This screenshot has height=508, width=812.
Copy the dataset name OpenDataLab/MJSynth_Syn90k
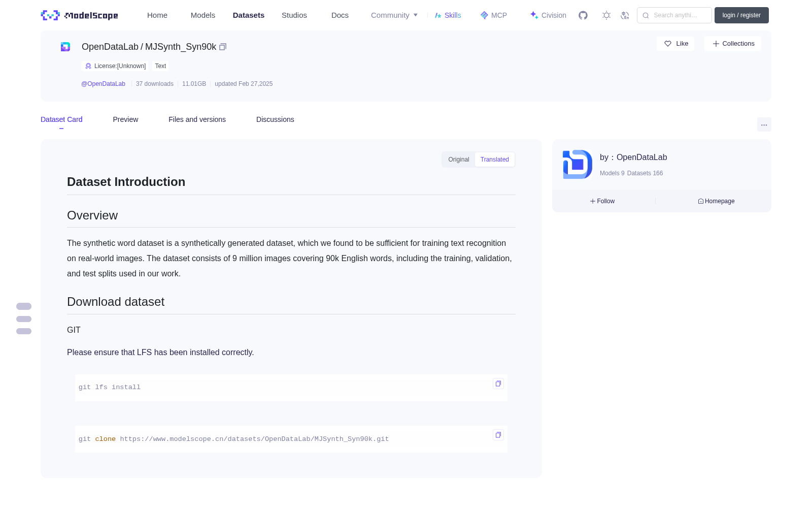[x=223, y=47]
